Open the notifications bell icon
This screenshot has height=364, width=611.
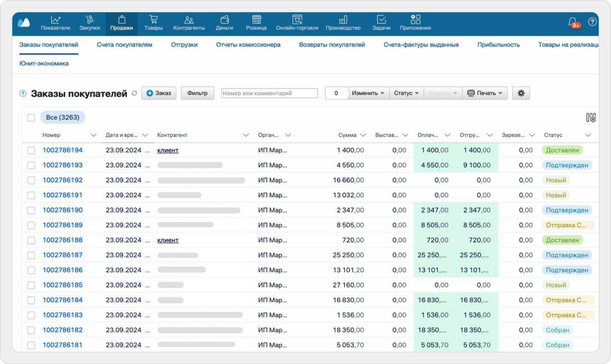coord(573,22)
